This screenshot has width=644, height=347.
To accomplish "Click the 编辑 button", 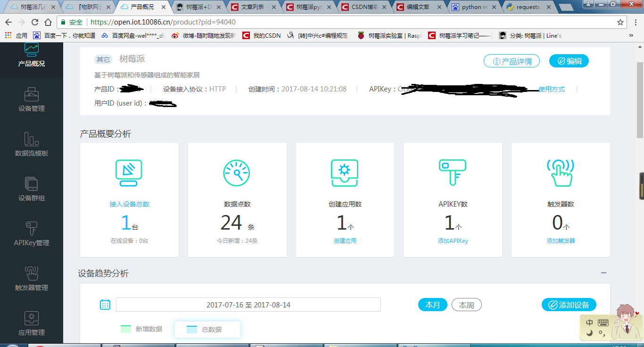I will [569, 61].
